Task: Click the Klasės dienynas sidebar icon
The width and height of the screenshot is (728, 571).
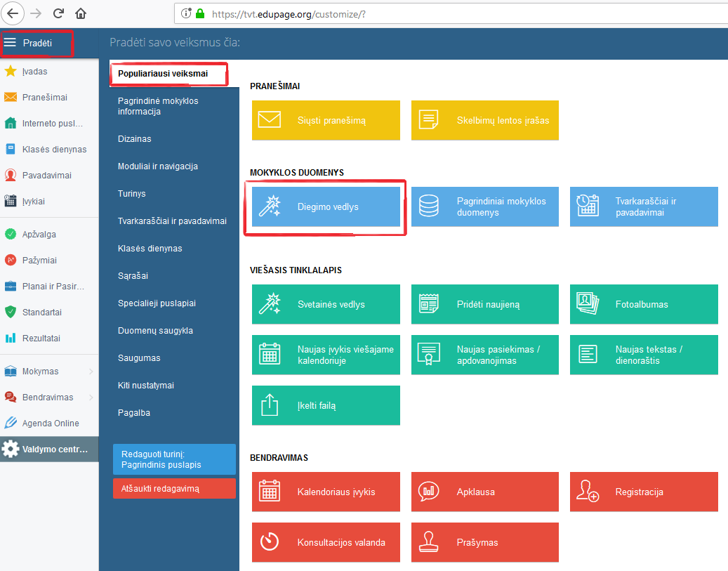Action: tap(11, 149)
